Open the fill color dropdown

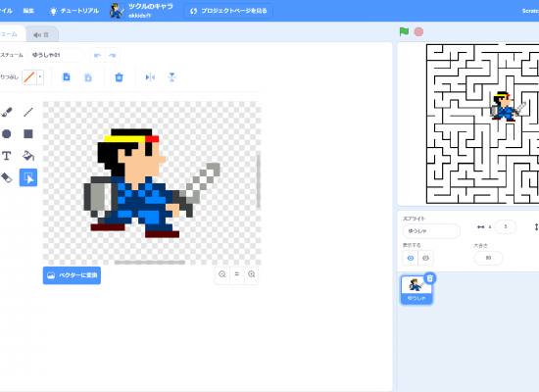pos(40,77)
